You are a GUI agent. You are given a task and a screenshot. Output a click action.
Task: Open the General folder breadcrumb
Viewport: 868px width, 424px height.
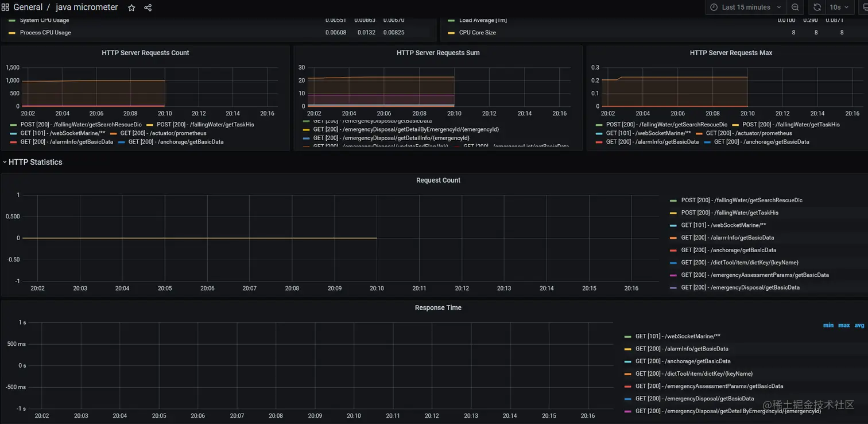pos(28,7)
